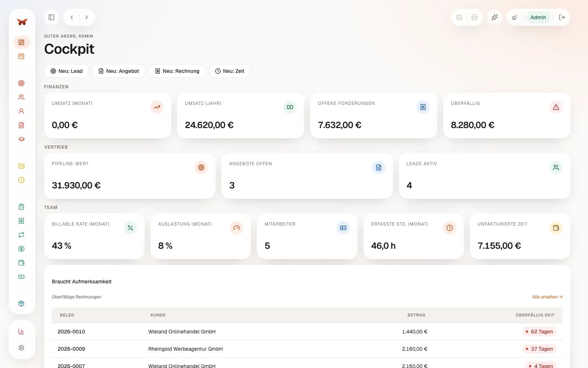
Task: Click the save disk icon
Action: pyautogui.click(x=459, y=17)
